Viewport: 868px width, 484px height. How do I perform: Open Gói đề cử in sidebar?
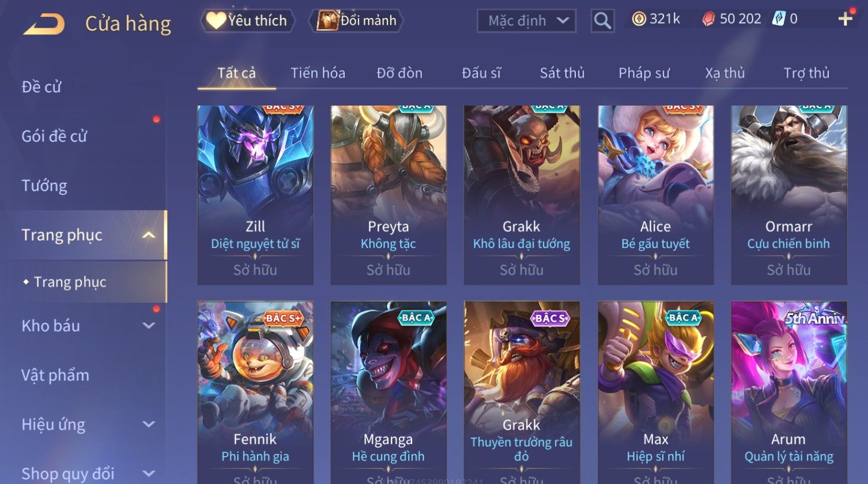pyautogui.click(x=54, y=136)
